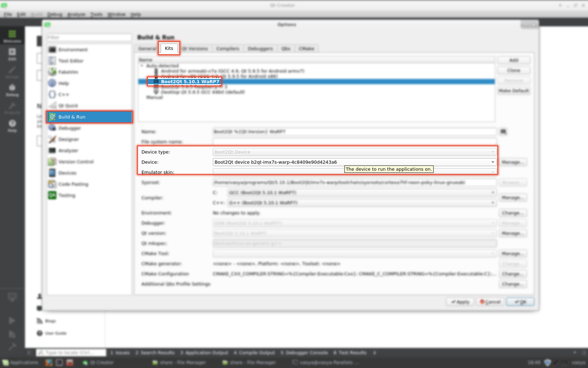Click Change for Additional Qbs Profile Settings
This screenshot has width=588, height=368.
pyautogui.click(x=513, y=284)
